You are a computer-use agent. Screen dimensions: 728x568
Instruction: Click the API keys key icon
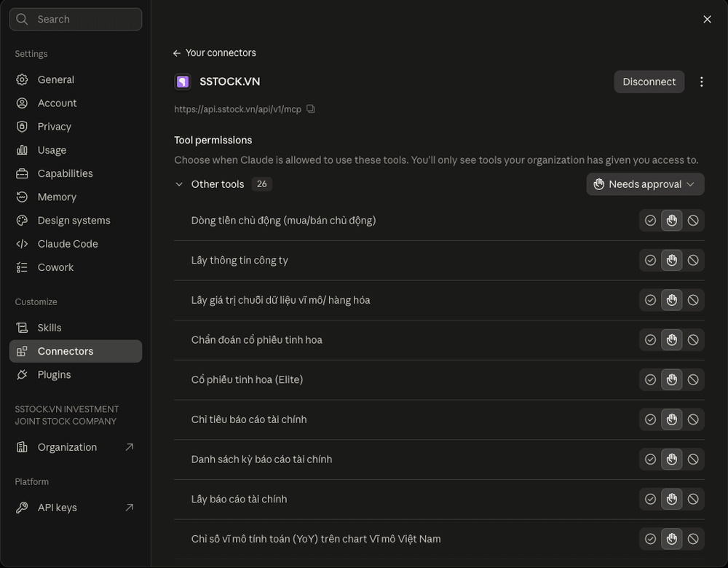point(22,508)
